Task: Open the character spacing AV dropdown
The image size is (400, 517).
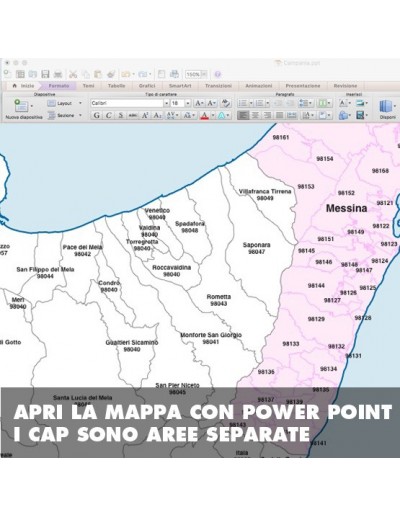Action: tap(172, 115)
